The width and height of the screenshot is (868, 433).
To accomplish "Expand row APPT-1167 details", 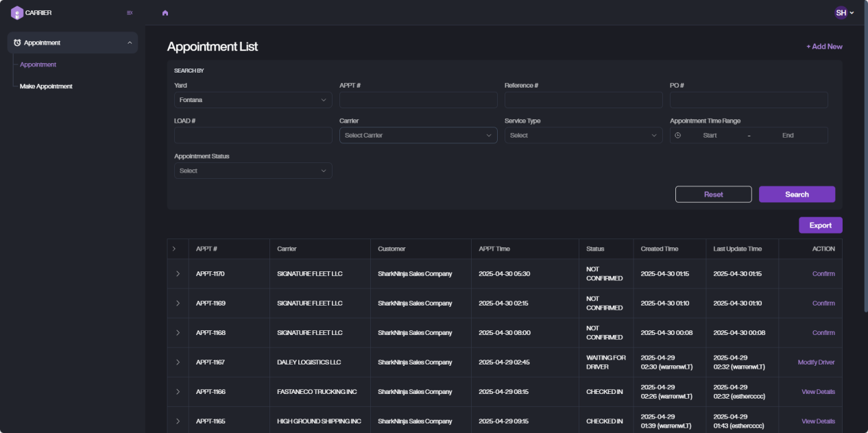I will click(x=178, y=362).
